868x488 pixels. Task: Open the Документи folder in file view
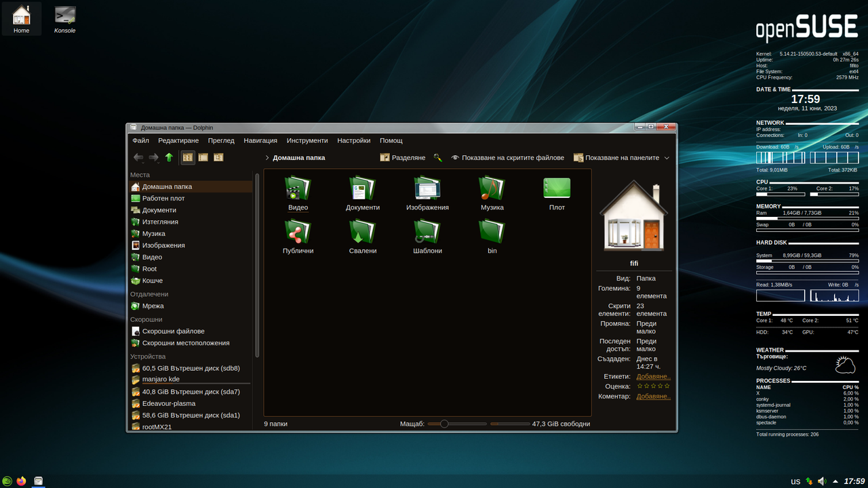363,194
